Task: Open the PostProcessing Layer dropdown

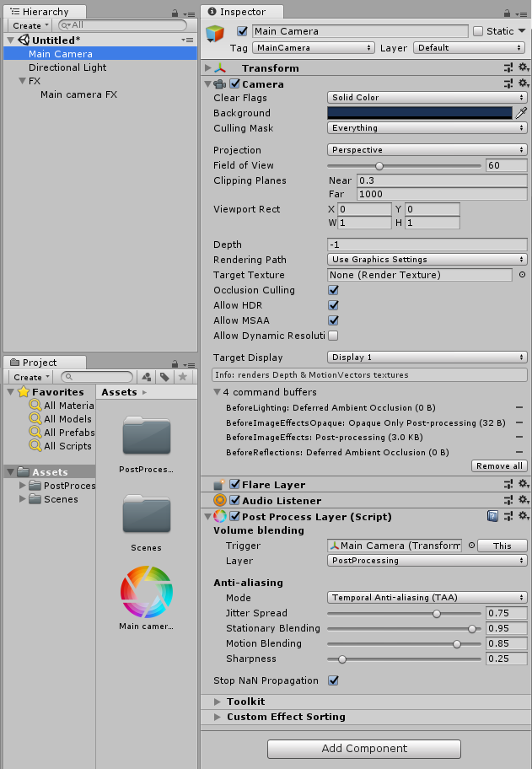Action: point(427,561)
